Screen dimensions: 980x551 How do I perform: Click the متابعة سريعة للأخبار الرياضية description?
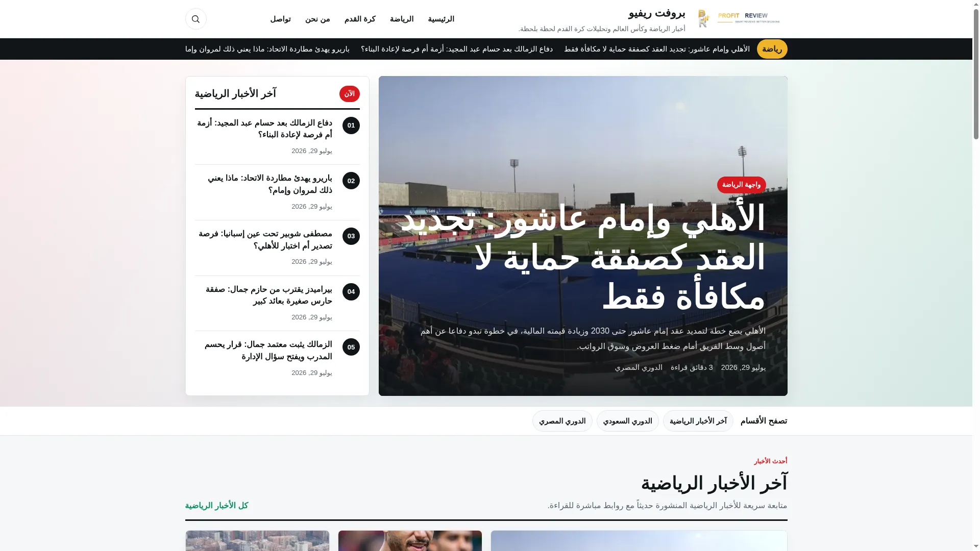(x=667, y=506)
